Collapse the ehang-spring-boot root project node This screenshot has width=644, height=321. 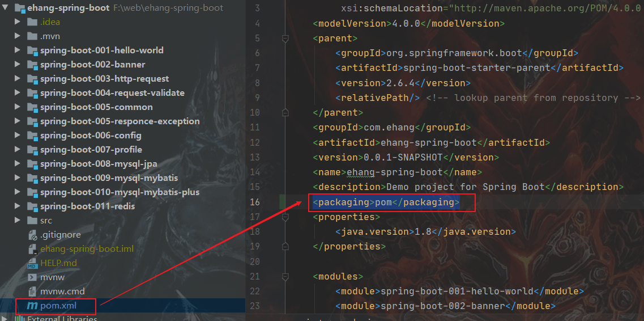(x=5, y=8)
